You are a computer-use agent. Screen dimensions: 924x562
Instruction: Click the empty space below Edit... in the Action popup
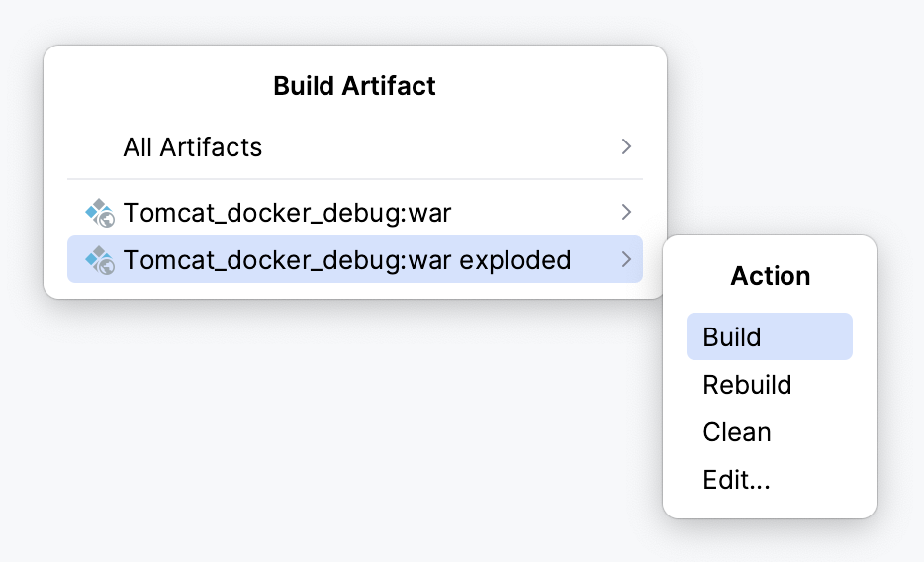[x=770, y=507]
